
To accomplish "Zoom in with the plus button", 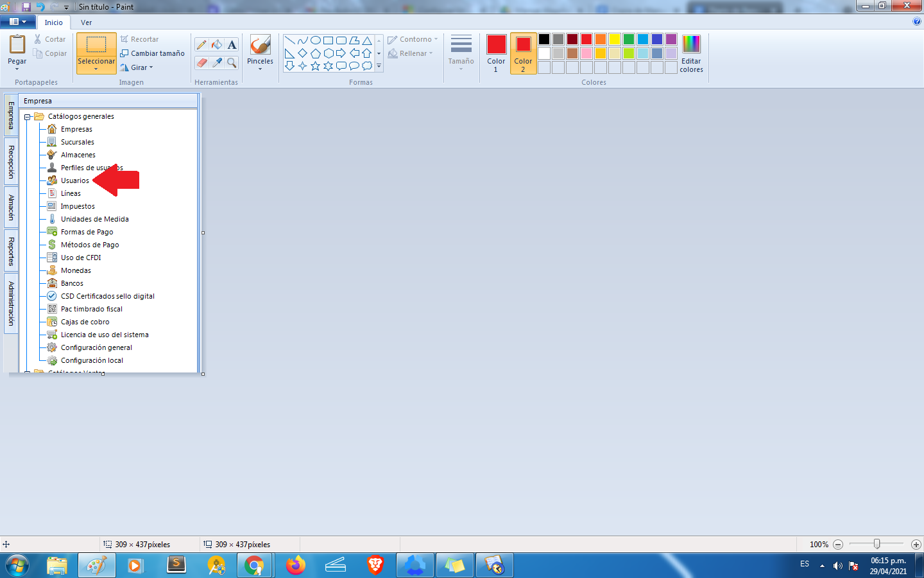I will click(x=916, y=545).
